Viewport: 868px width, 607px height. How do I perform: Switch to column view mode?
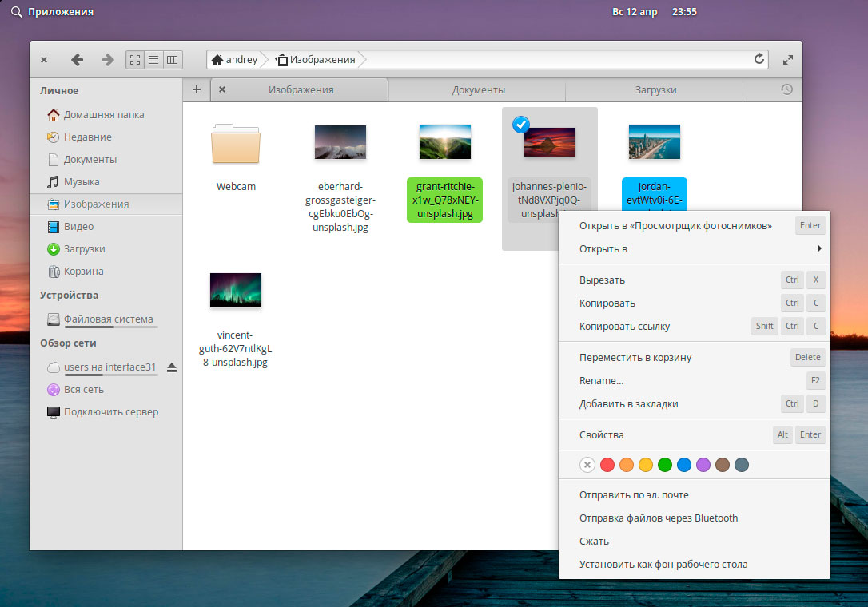[173, 60]
